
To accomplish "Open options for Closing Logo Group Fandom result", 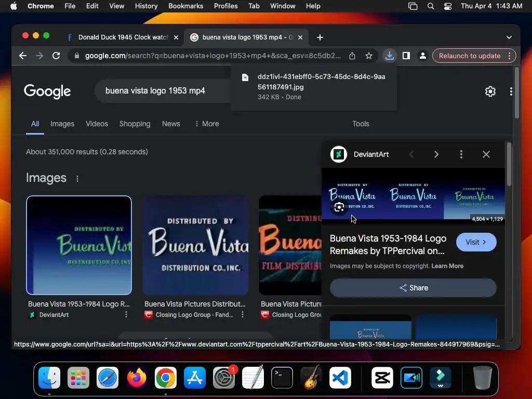I will pos(243,314).
